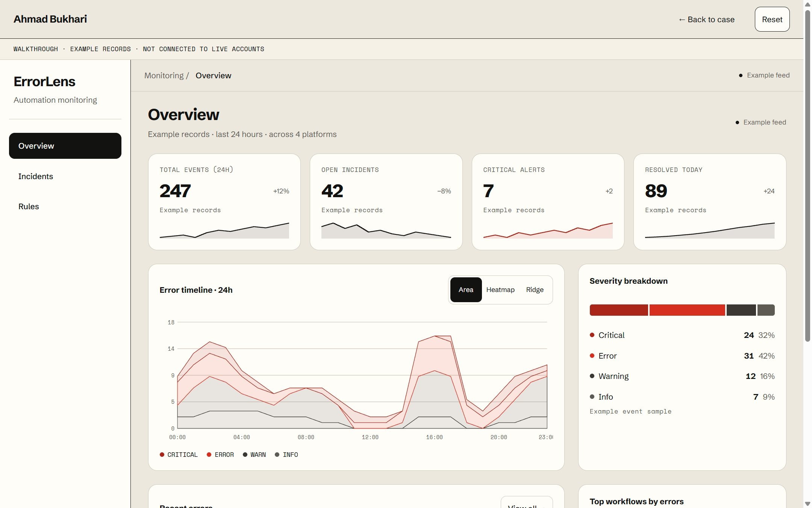Click the Ahmad Bukhari header name

pyautogui.click(x=50, y=19)
